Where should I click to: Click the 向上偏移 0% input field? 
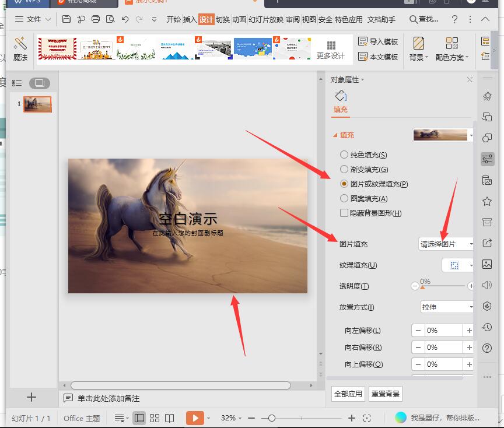click(x=443, y=364)
